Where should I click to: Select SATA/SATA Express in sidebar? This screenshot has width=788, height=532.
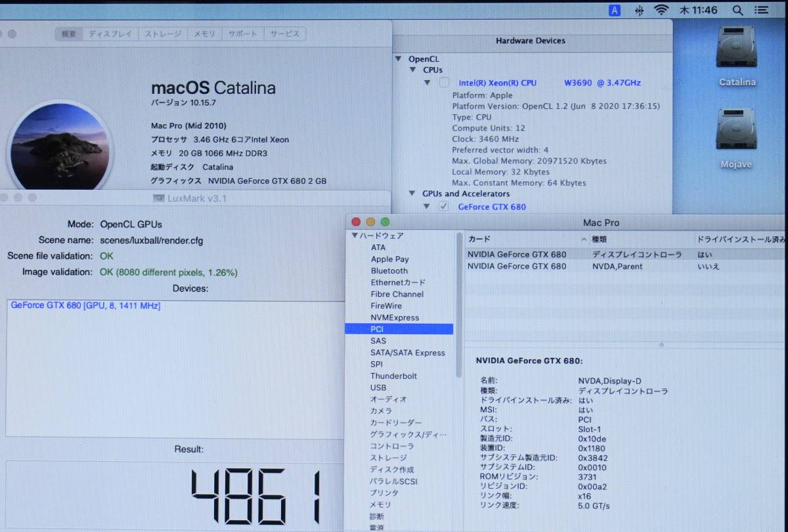tap(408, 353)
